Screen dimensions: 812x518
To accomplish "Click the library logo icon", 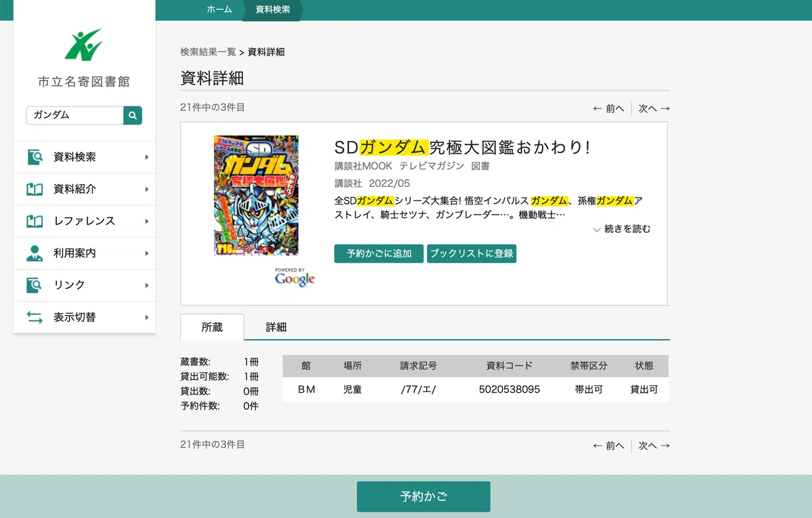I will point(84,44).
